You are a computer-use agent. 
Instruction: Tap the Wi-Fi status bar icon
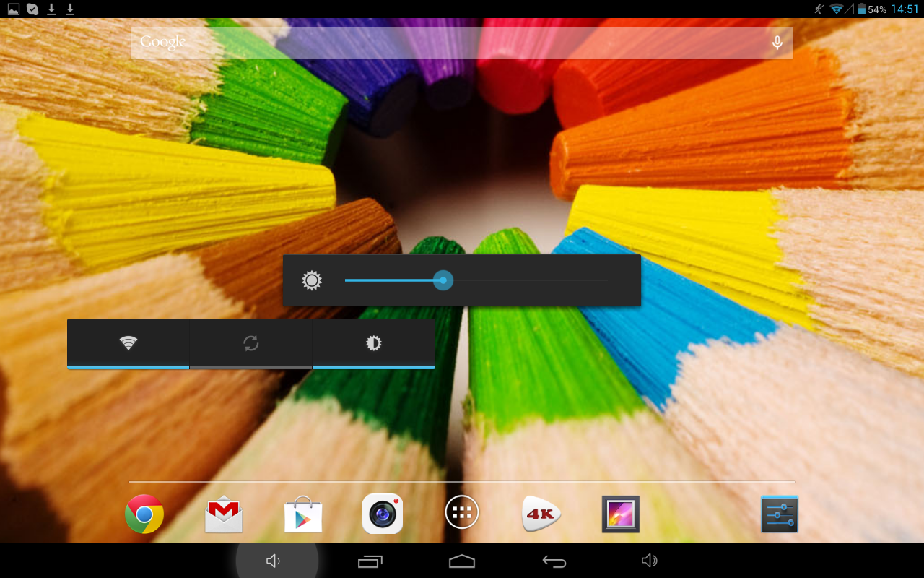[x=837, y=9]
